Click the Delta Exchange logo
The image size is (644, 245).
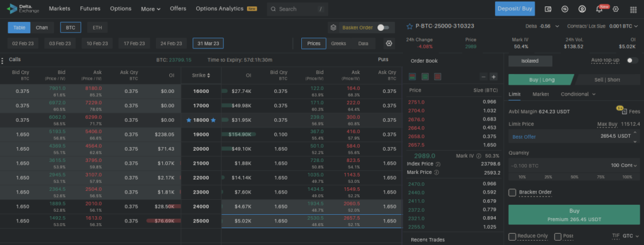tap(23, 9)
